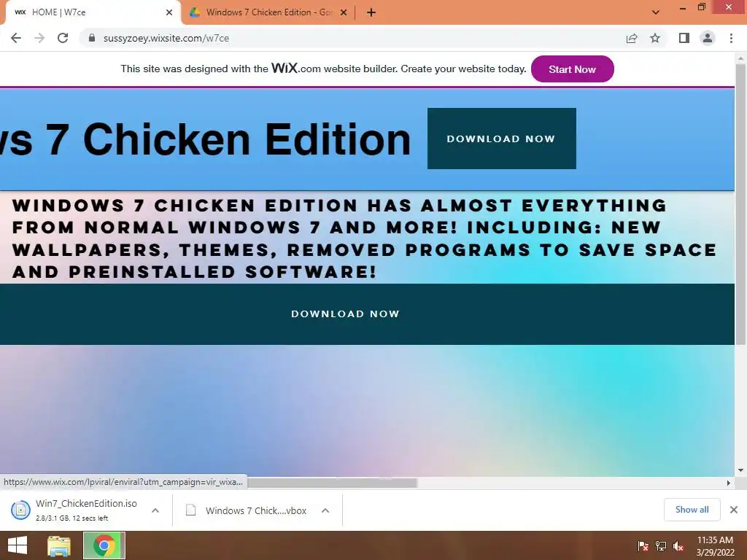Screen dimensions: 747x560
Task: Click the Windows 7 Chicken Edition description text
Action: (365, 238)
